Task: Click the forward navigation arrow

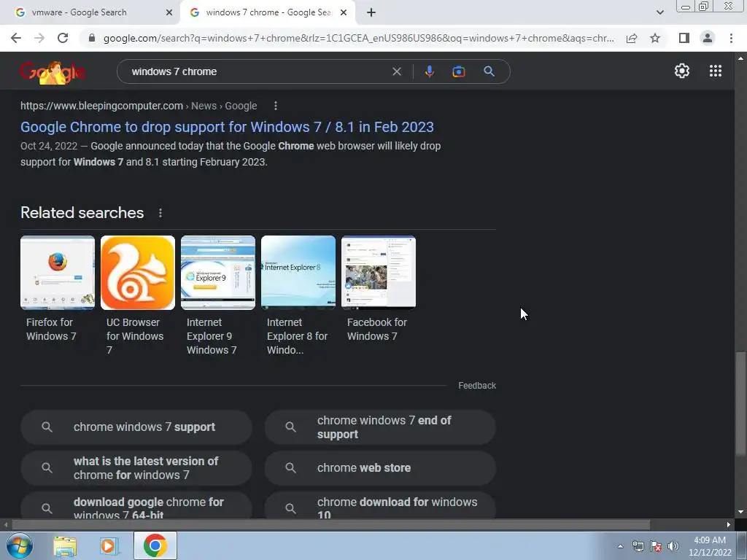Action: tap(39, 38)
